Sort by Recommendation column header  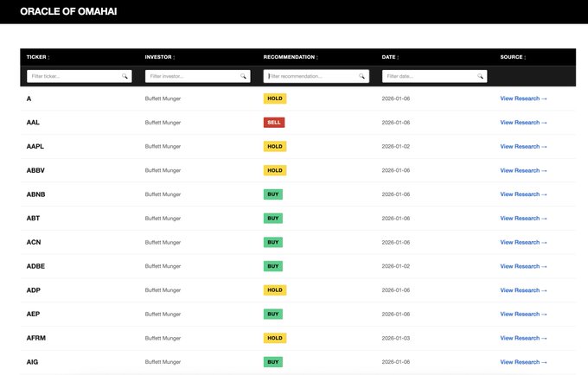[290, 57]
